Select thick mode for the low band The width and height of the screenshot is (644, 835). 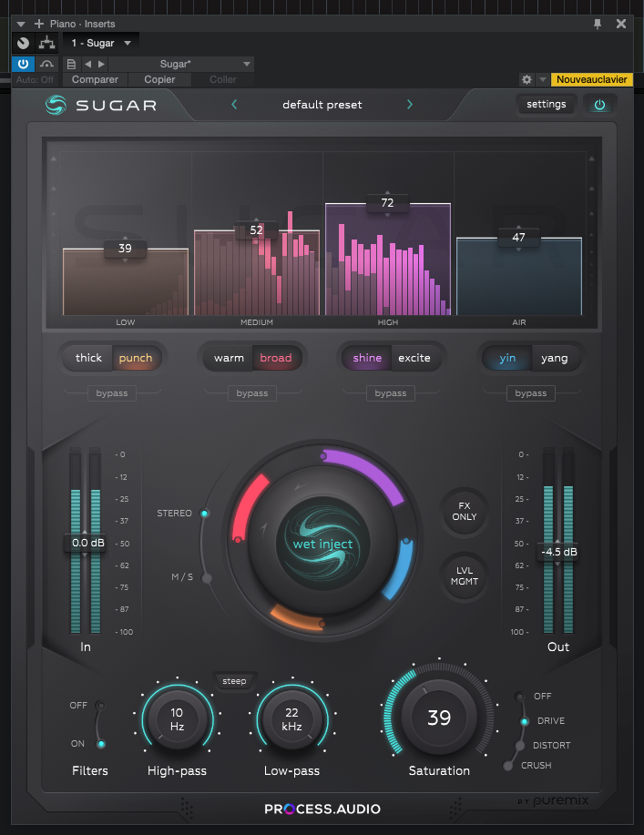click(x=88, y=358)
